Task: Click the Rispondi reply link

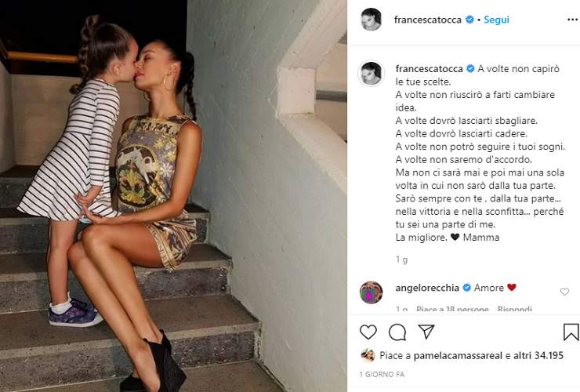Action: [514, 309]
